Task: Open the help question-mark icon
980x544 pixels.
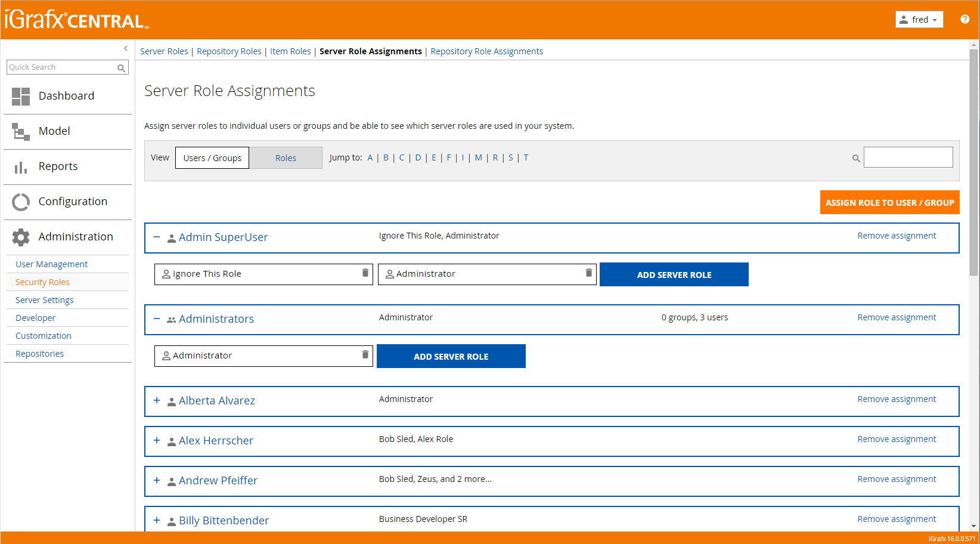Action: point(965,19)
